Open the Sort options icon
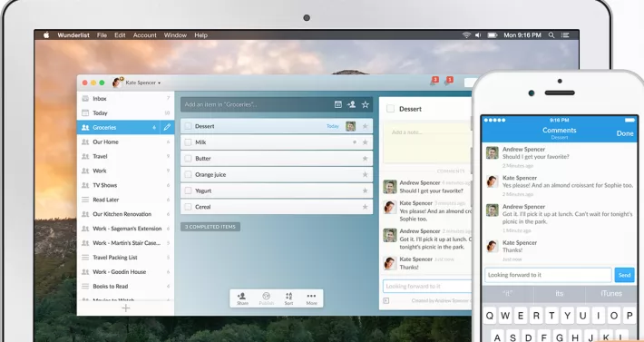 click(x=288, y=298)
